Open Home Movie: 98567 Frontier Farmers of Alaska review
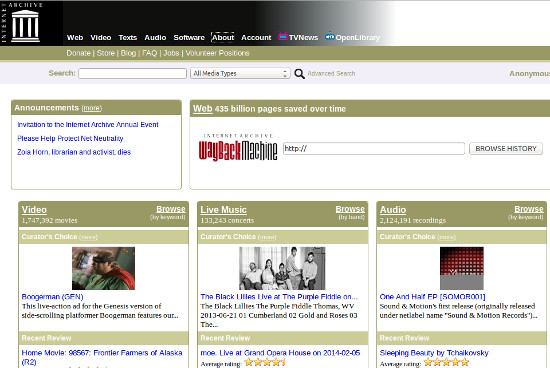 click(102, 357)
